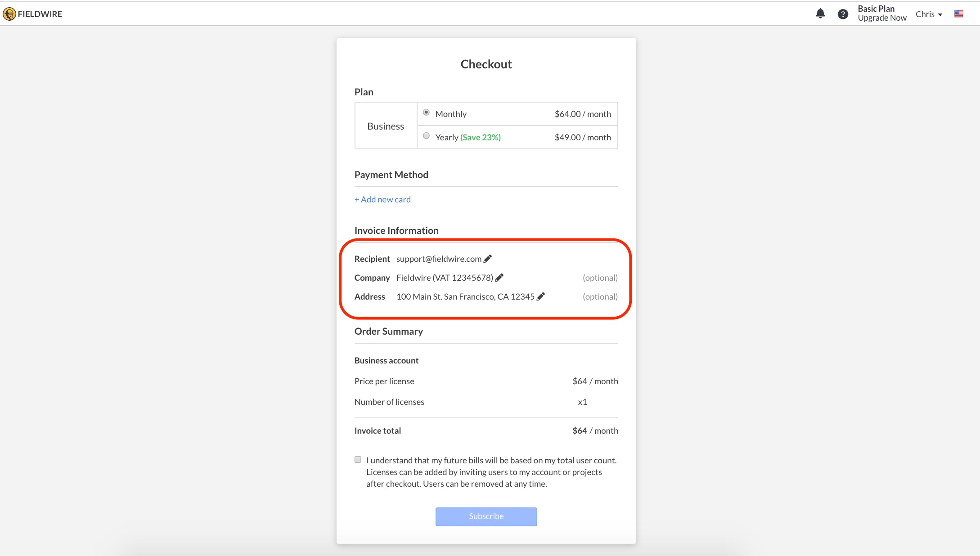Image resolution: width=980 pixels, height=556 pixels.
Task: Click the Basic Plan label in header
Action: [x=876, y=9]
